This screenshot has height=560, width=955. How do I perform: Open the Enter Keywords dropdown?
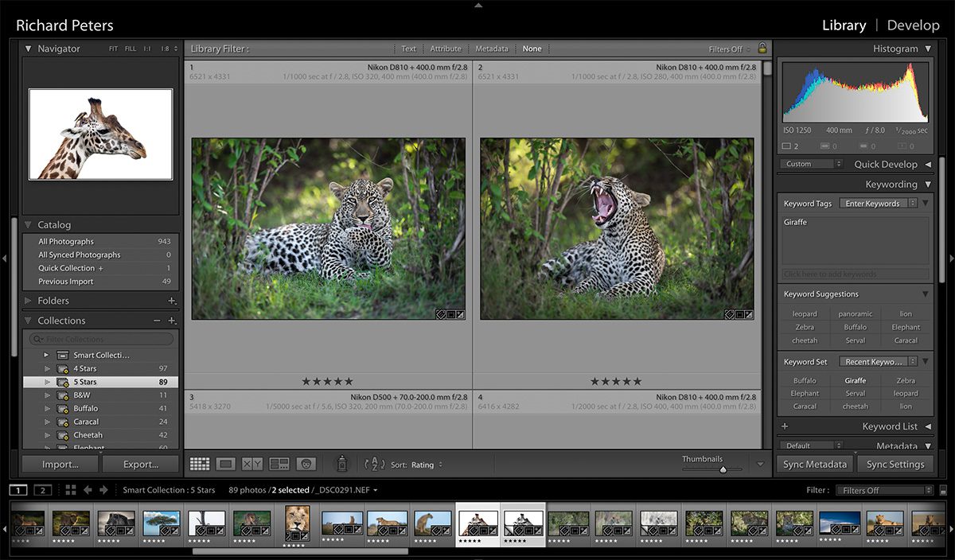pyautogui.click(x=877, y=204)
